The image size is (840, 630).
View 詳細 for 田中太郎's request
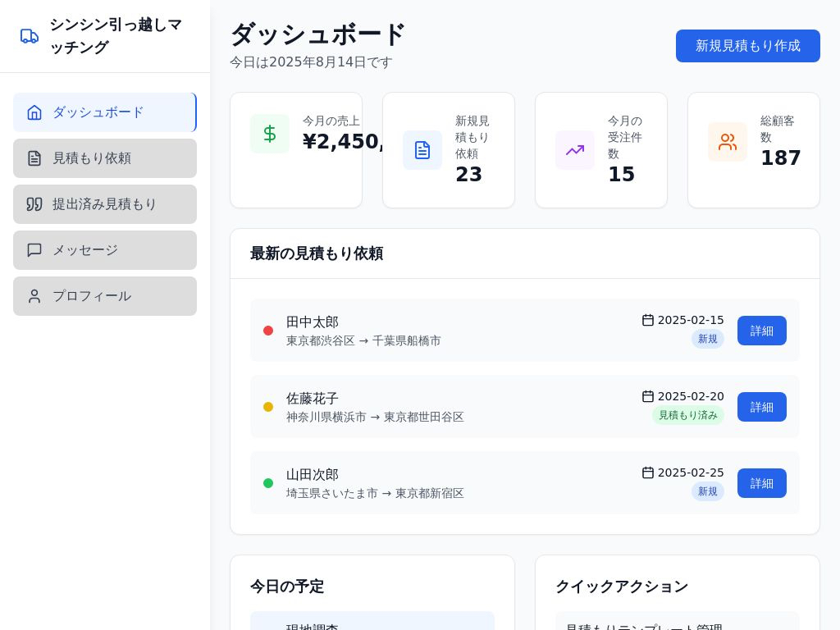point(761,331)
